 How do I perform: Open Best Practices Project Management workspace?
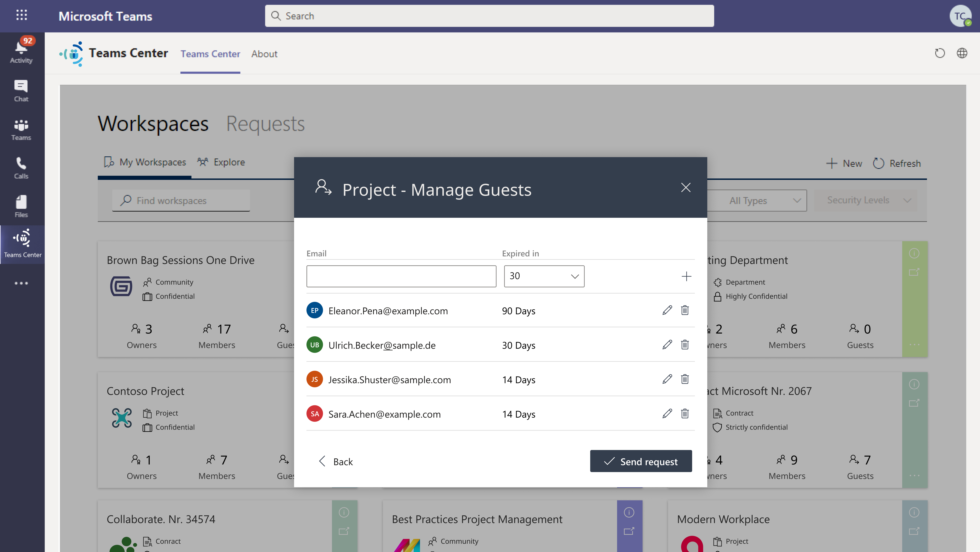(x=477, y=520)
